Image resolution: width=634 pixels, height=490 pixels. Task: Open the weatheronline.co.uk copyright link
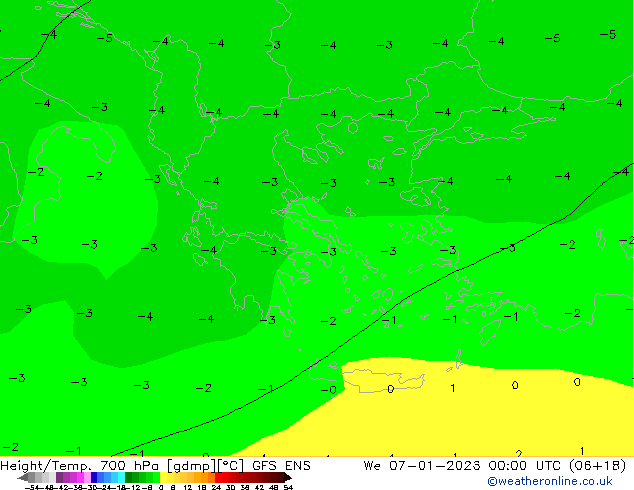coord(550,481)
